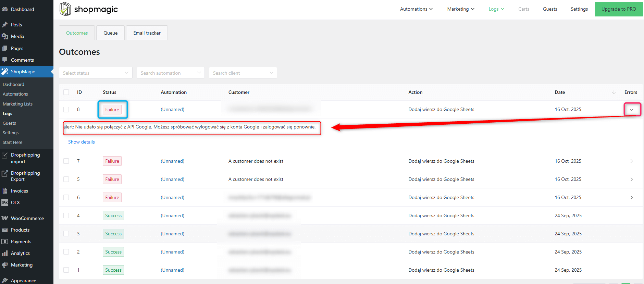Tick the select-all checkbox in header

point(66,92)
